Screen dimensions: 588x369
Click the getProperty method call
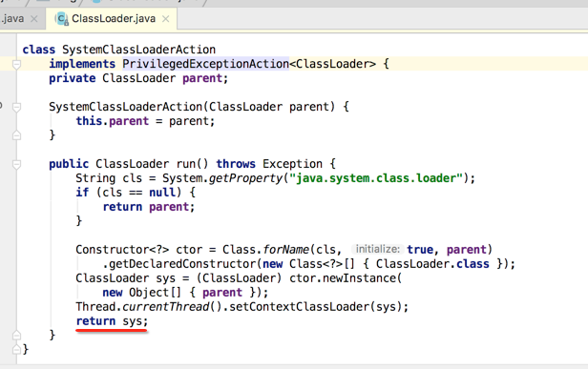click(245, 178)
